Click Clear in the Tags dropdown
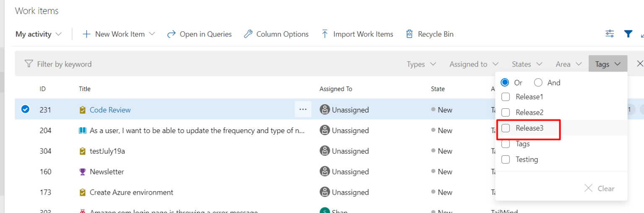 [x=600, y=188]
